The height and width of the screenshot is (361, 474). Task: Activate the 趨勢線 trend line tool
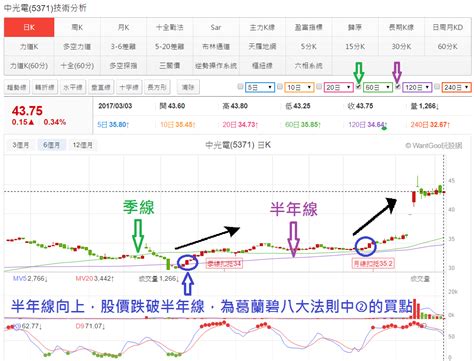click(17, 87)
